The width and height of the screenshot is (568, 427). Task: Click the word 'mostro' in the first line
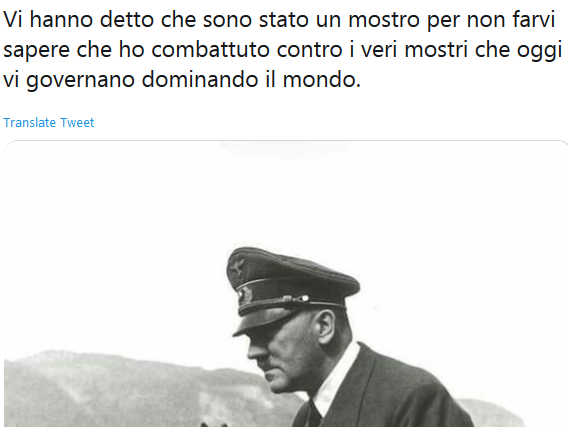tap(384, 19)
